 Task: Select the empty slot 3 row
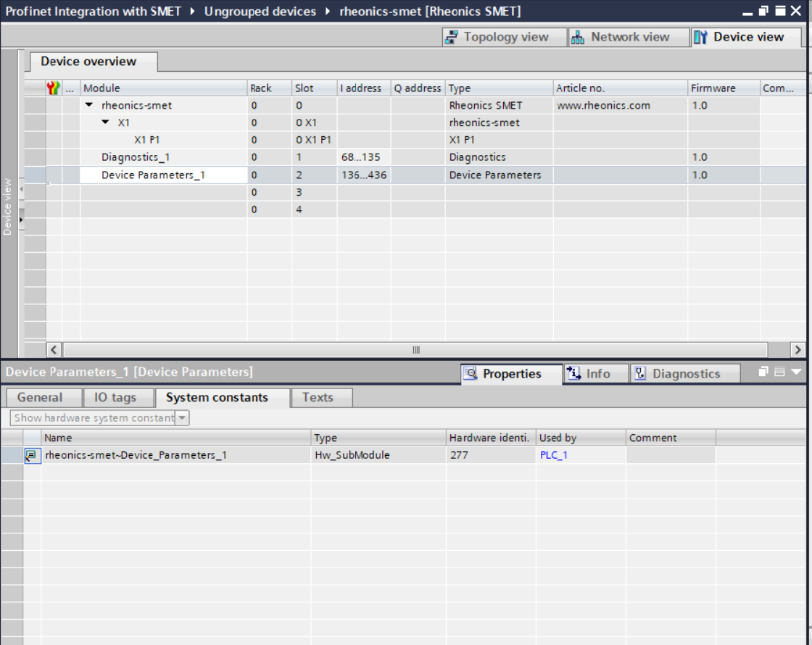click(415, 192)
